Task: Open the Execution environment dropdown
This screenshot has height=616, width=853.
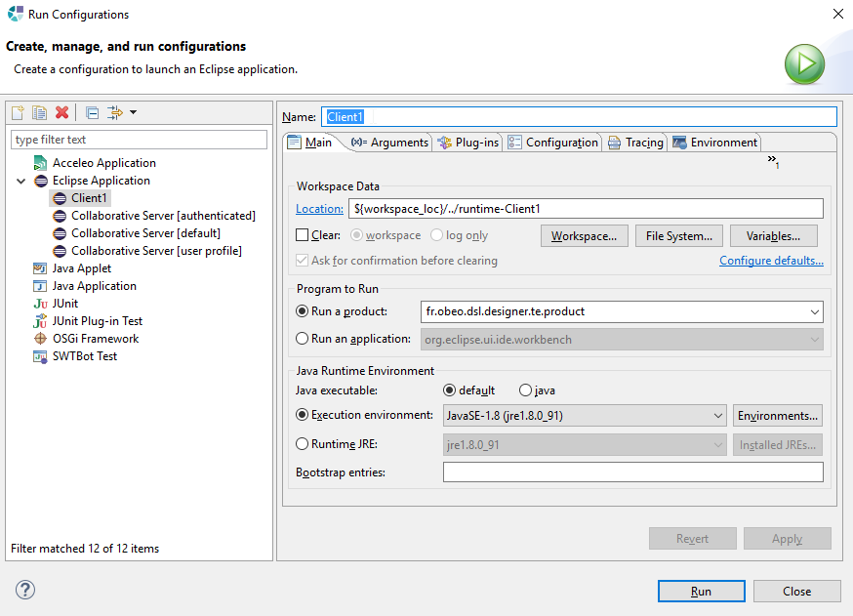Action: [x=717, y=416]
